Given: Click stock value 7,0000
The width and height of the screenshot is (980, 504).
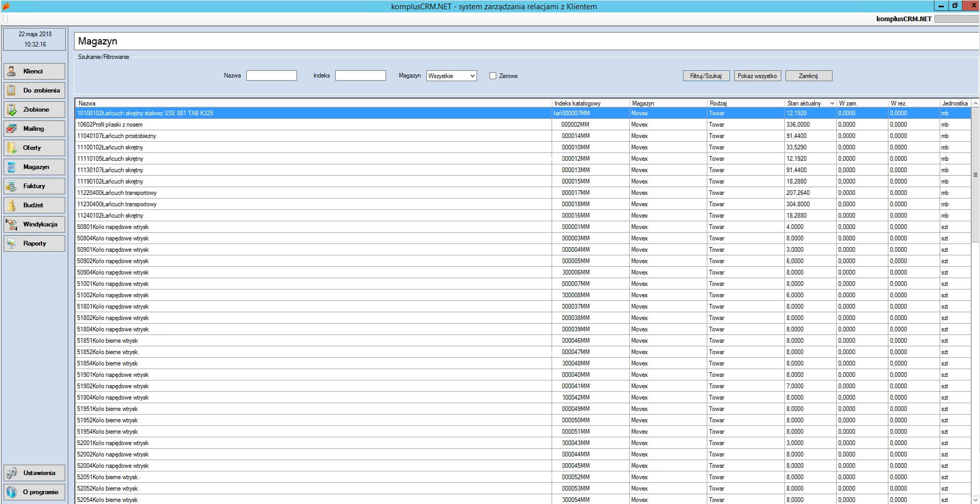Looking at the screenshot, I should point(795,386).
